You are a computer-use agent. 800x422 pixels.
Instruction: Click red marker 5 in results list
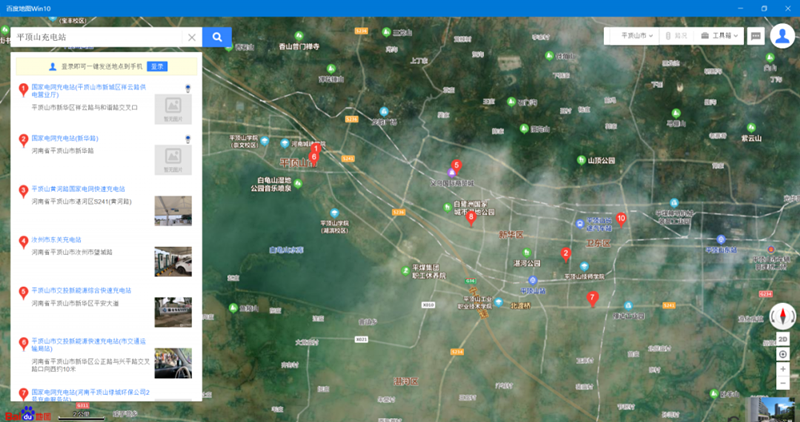tap(23, 293)
